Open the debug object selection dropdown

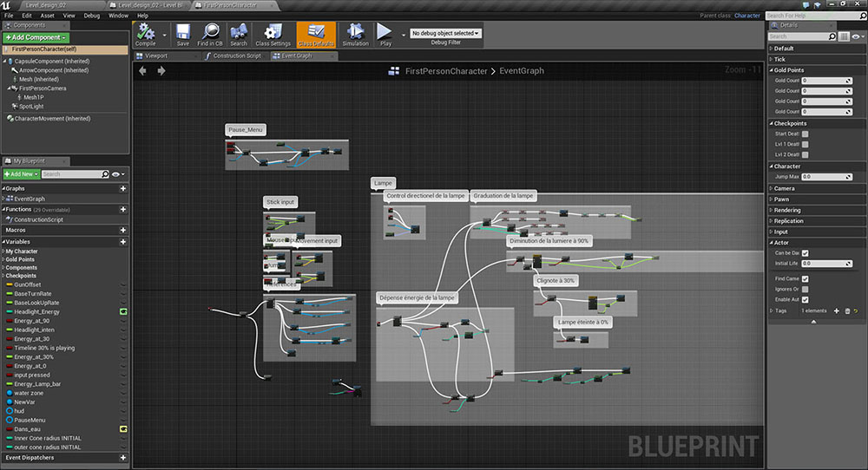tap(445, 33)
